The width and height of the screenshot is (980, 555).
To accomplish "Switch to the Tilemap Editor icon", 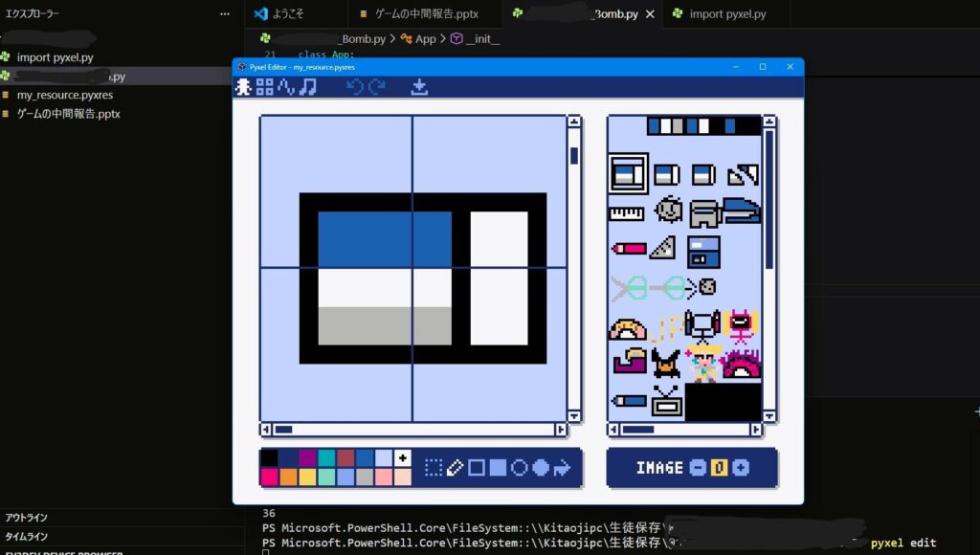I will tap(264, 87).
